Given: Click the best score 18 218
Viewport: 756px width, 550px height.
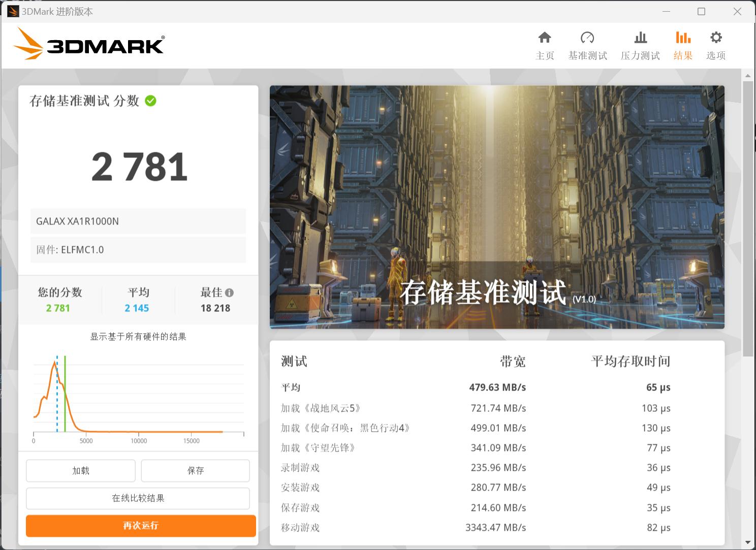Looking at the screenshot, I should click(x=215, y=308).
